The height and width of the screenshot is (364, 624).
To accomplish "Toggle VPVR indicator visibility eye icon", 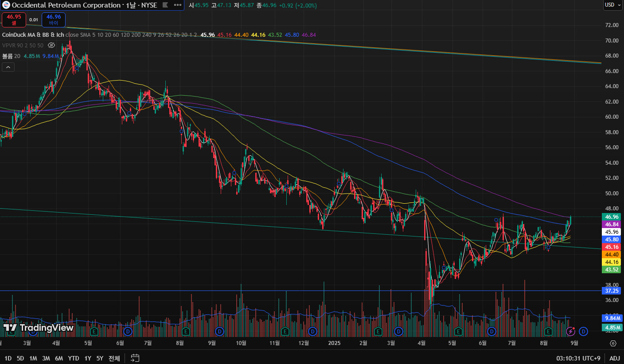I will [x=51, y=45].
